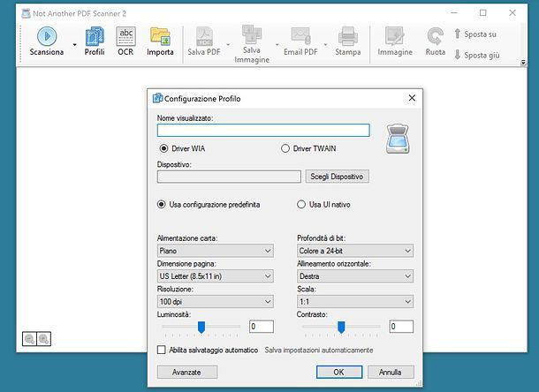Open the Scala dropdown
Screen dimensions: 539x392
(x=355, y=302)
